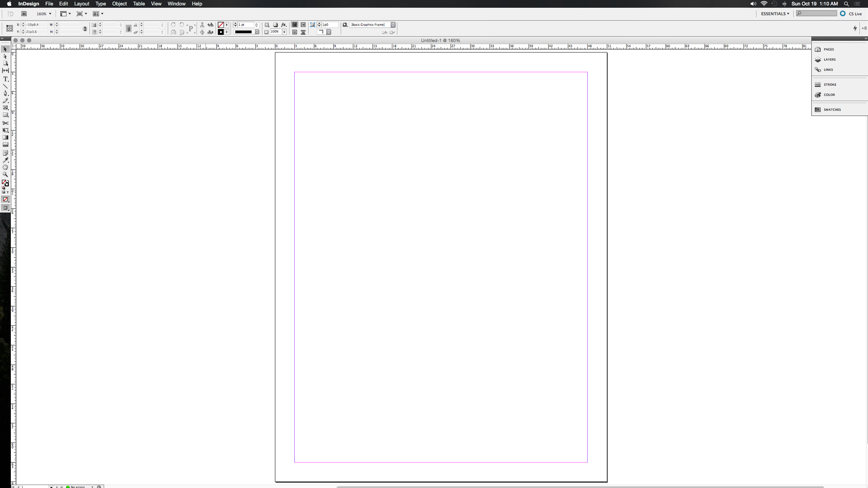
Task: Expand the Basic Graphics Frame style dropdown
Action: (x=393, y=25)
